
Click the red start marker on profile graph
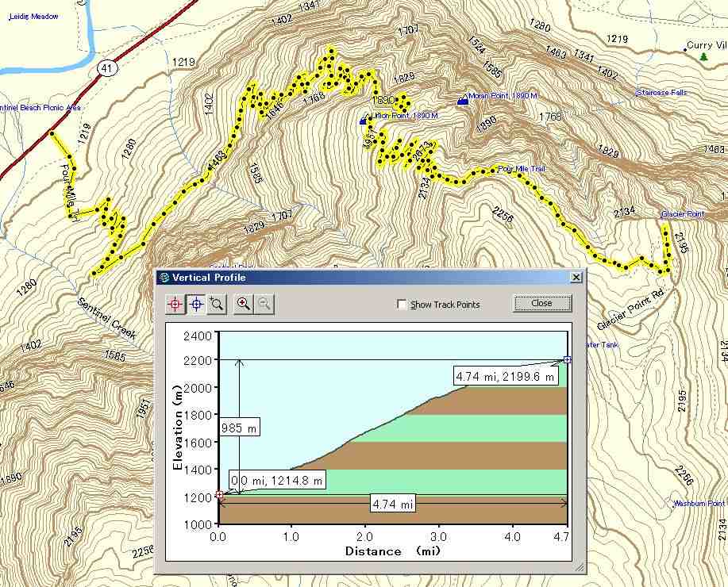click(x=219, y=495)
